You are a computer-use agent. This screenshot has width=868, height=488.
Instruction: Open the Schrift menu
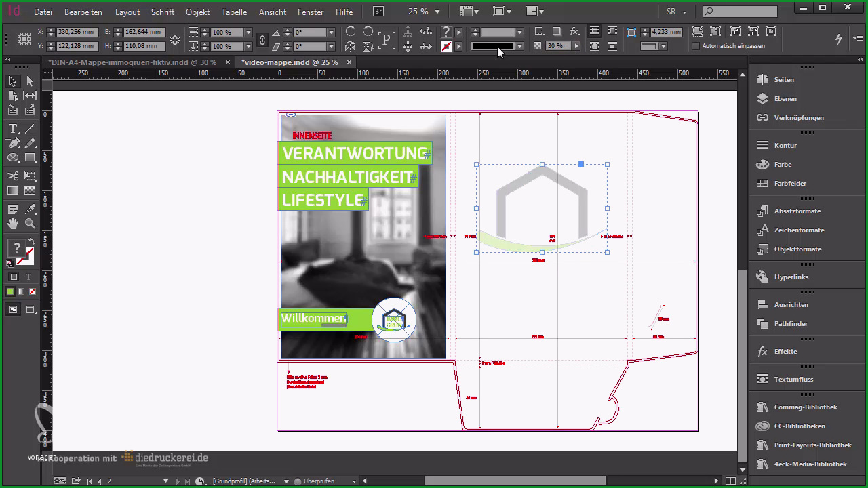(x=163, y=12)
